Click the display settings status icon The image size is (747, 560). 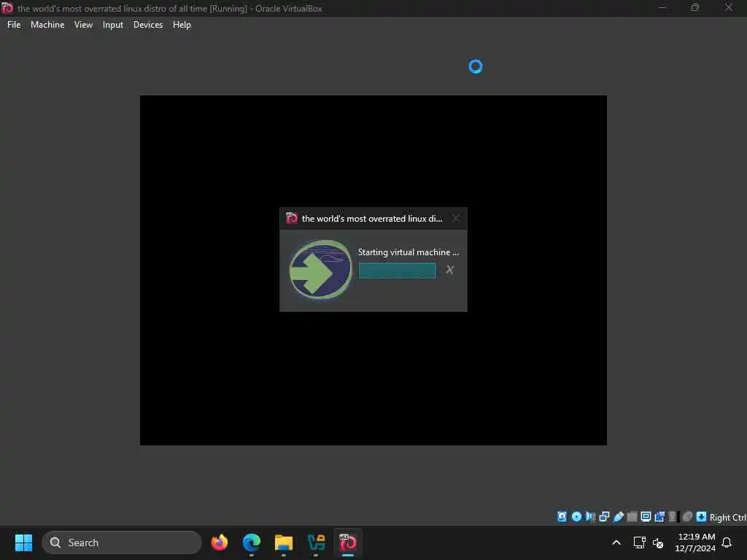tap(646, 517)
